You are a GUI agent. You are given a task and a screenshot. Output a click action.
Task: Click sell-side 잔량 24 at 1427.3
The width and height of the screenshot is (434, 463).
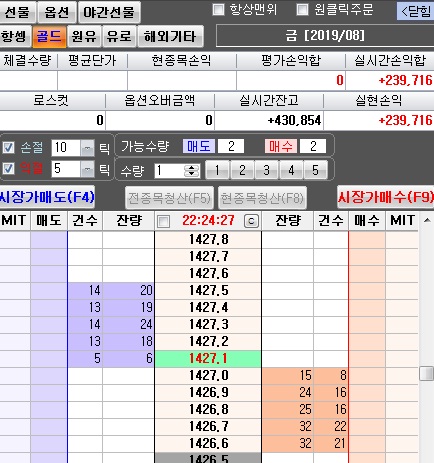click(129, 325)
